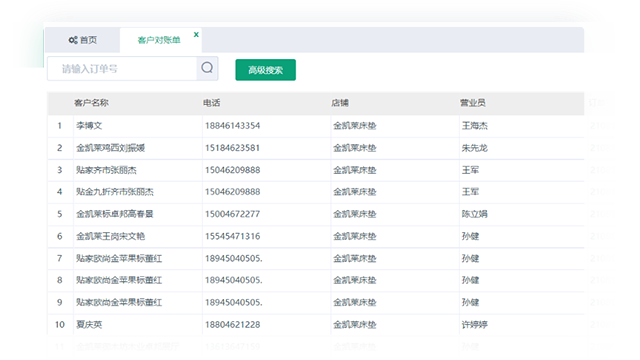This screenshot has width=640, height=360.
Task: Click salesperson 孙健 in row 9
Action: pyautogui.click(x=470, y=302)
